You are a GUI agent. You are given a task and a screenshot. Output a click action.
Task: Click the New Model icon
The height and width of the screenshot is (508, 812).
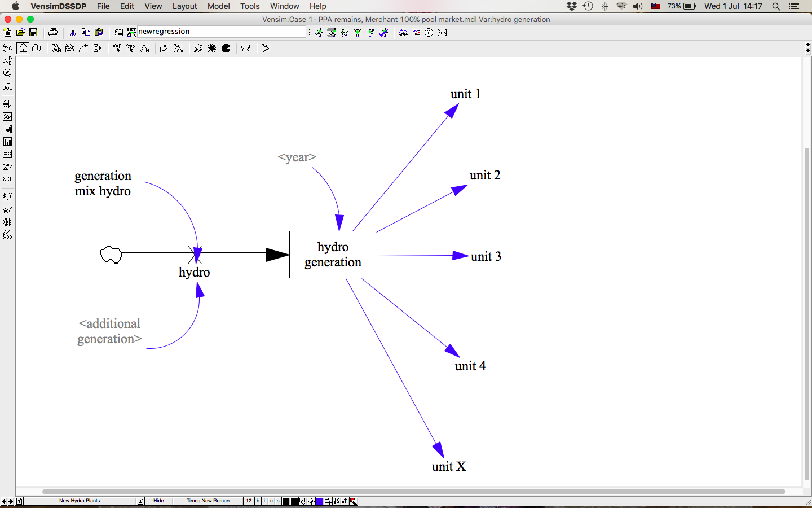coord(7,32)
